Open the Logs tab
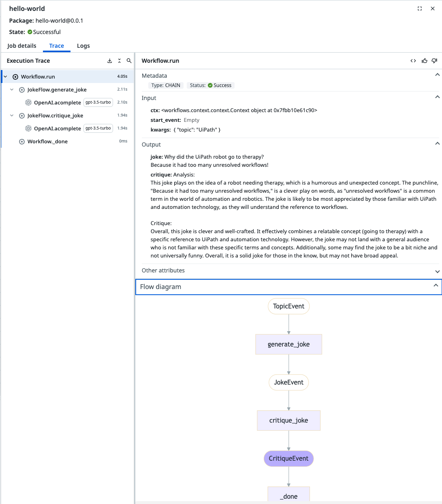 click(83, 46)
